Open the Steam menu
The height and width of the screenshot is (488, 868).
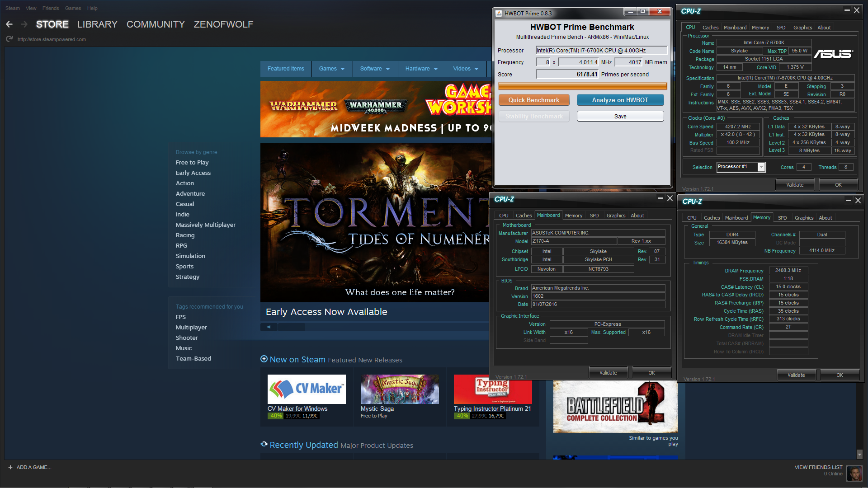click(x=13, y=8)
